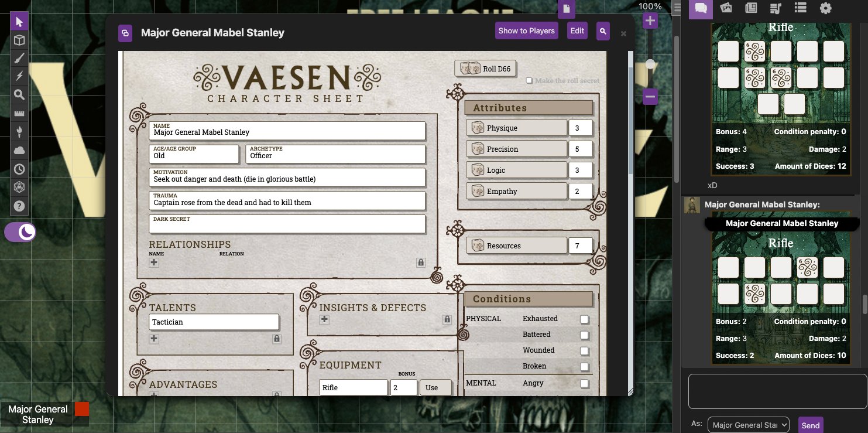Zoom out with the minus button
868x433 pixels.
[650, 96]
